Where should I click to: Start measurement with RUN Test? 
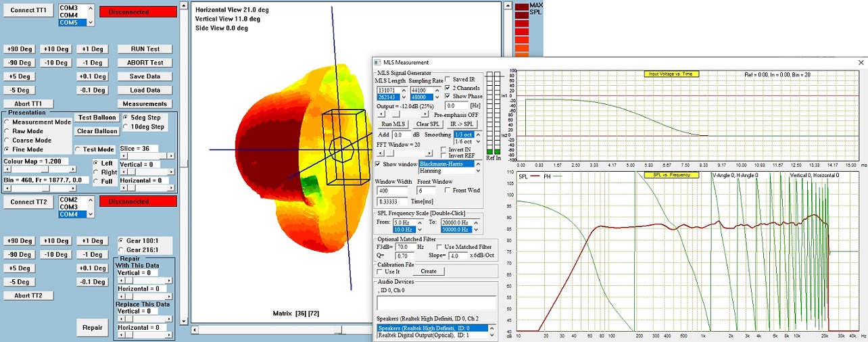point(145,49)
